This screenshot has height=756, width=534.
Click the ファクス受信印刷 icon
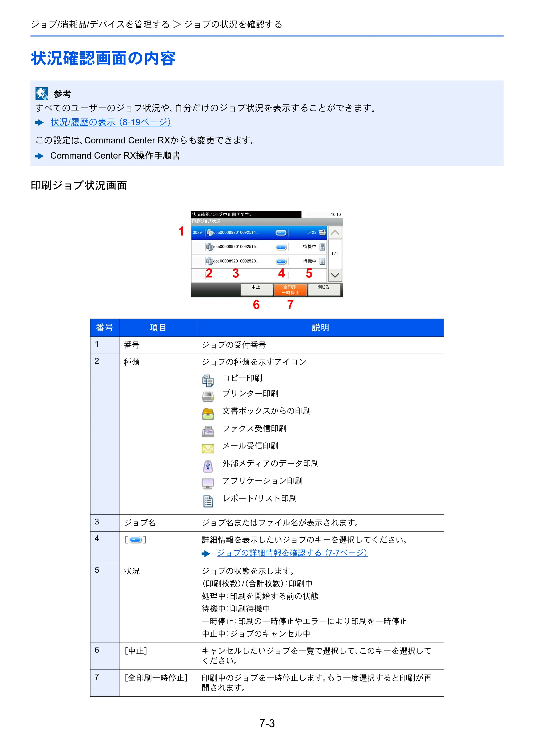(208, 431)
